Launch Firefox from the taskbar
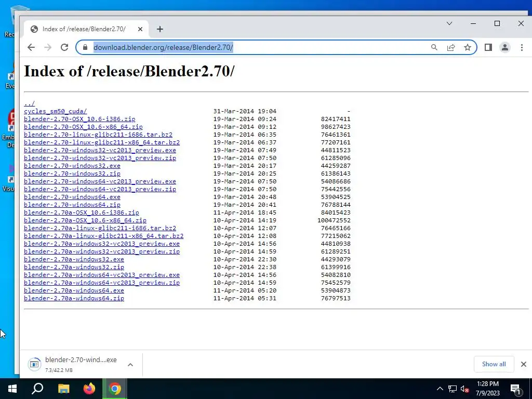532x399 pixels. pos(89,389)
